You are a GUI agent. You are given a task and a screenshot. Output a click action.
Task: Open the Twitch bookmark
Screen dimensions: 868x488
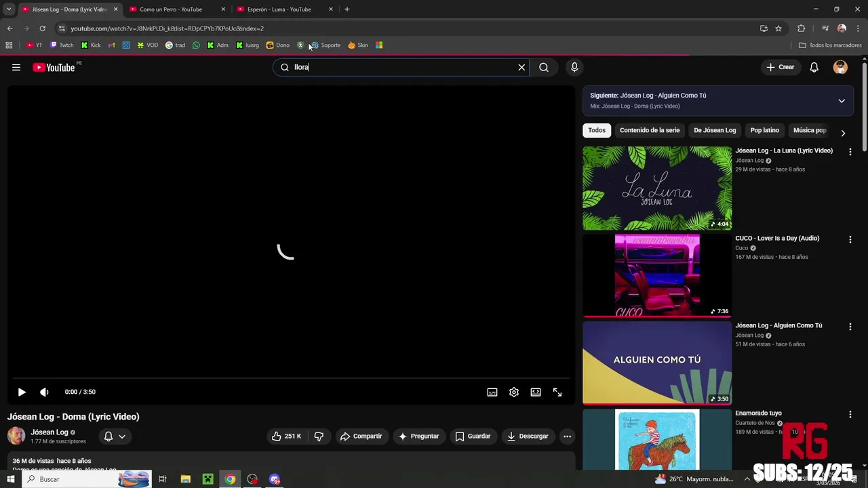point(62,45)
